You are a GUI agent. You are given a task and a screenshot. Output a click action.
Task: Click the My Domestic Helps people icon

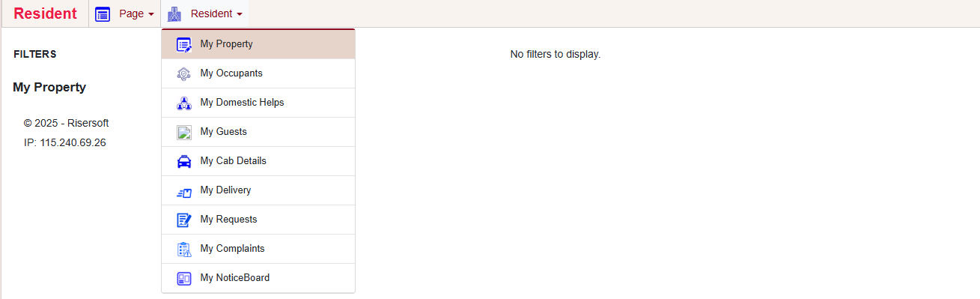click(184, 103)
